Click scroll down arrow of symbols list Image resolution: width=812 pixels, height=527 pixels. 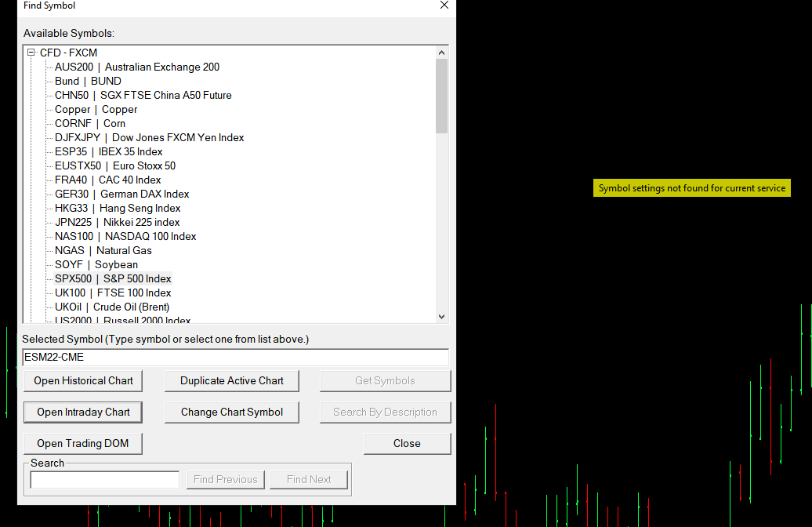click(442, 317)
